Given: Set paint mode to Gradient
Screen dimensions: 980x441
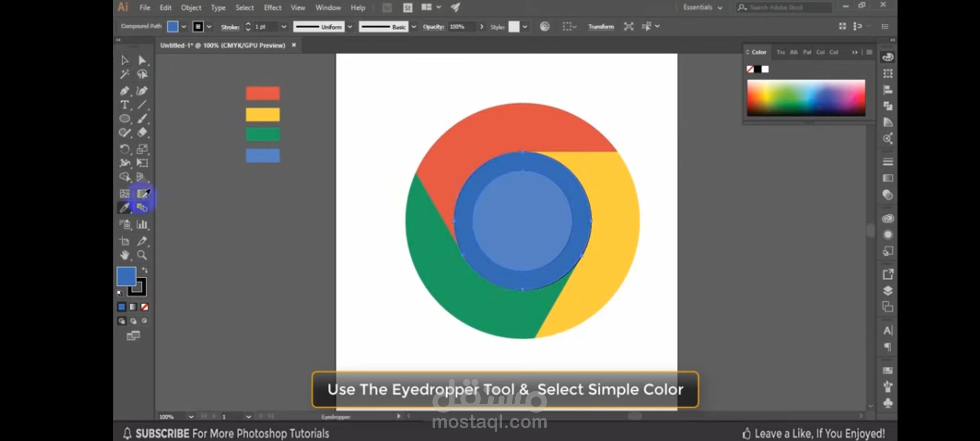Looking at the screenshot, I should point(133,307).
